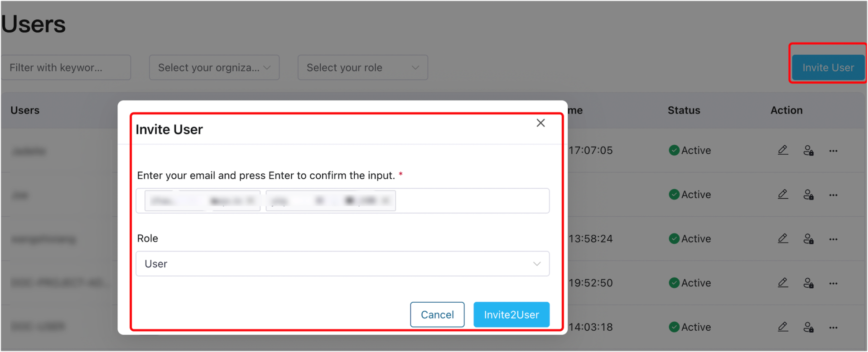Edit the user in the 14:03:18 row

783,327
